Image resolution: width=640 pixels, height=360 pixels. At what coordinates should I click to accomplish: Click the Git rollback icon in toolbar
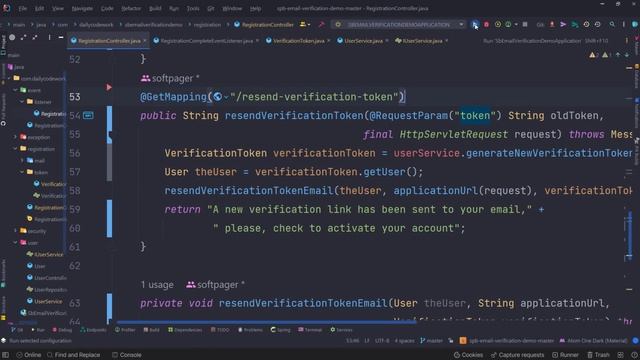598,24
